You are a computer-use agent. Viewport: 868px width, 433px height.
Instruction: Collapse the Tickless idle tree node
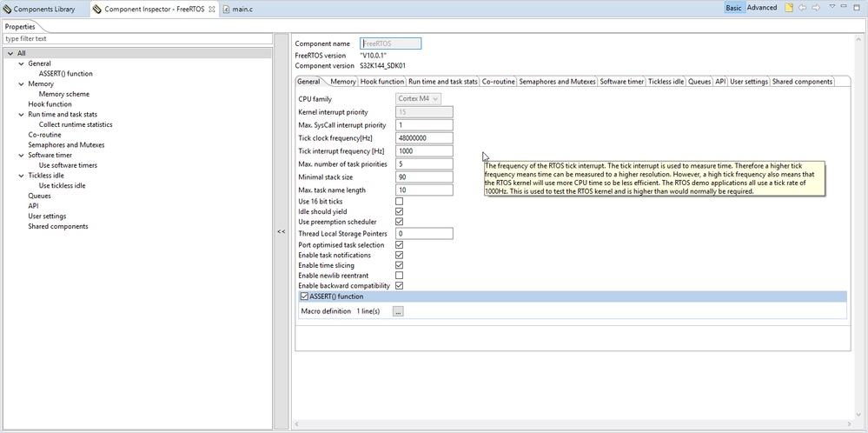tap(22, 176)
